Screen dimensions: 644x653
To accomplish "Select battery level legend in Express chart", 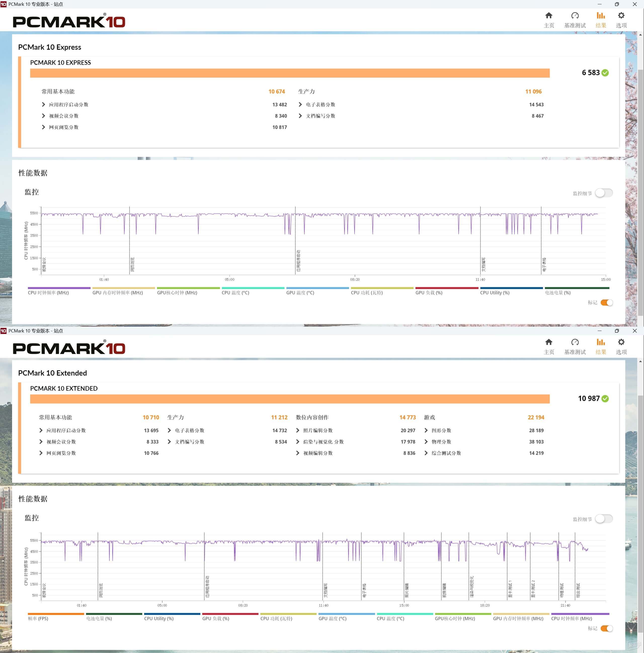I will pos(577,291).
